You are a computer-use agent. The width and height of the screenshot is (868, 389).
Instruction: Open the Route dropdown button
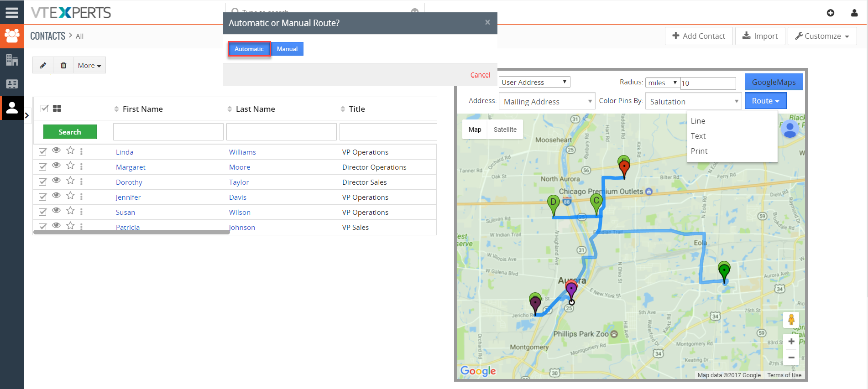pyautogui.click(x=765, y=101)
